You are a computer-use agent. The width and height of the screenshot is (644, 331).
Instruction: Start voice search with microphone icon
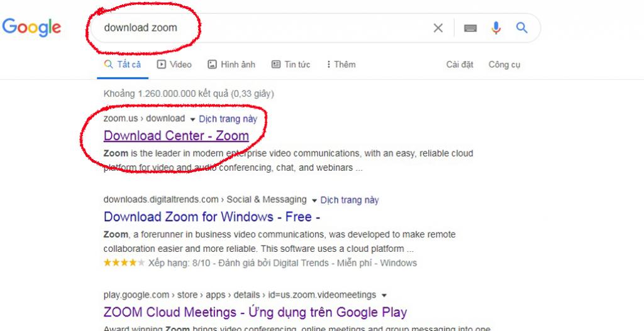pos(496,28)
